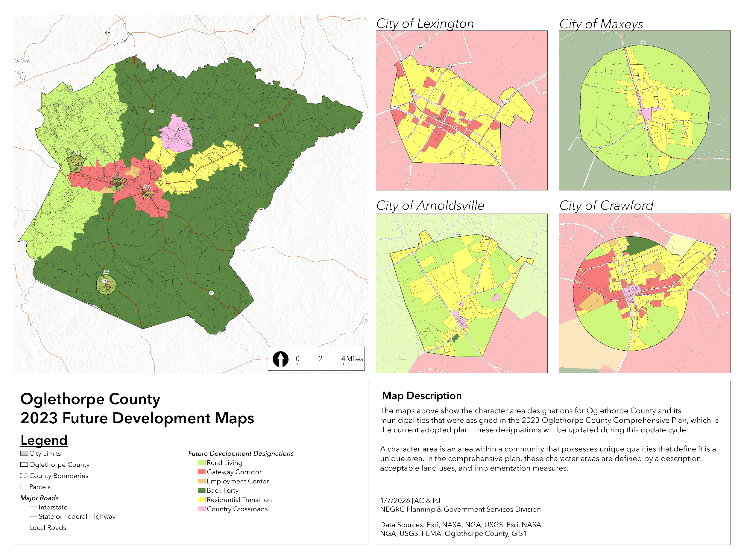The width and height of the screenshot is (744, 560).
Task: Click the City of Lexington inset map
Action: point(461,111)
